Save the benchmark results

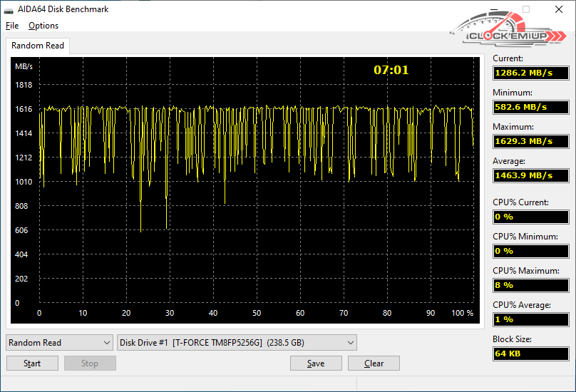coord(316,363)
